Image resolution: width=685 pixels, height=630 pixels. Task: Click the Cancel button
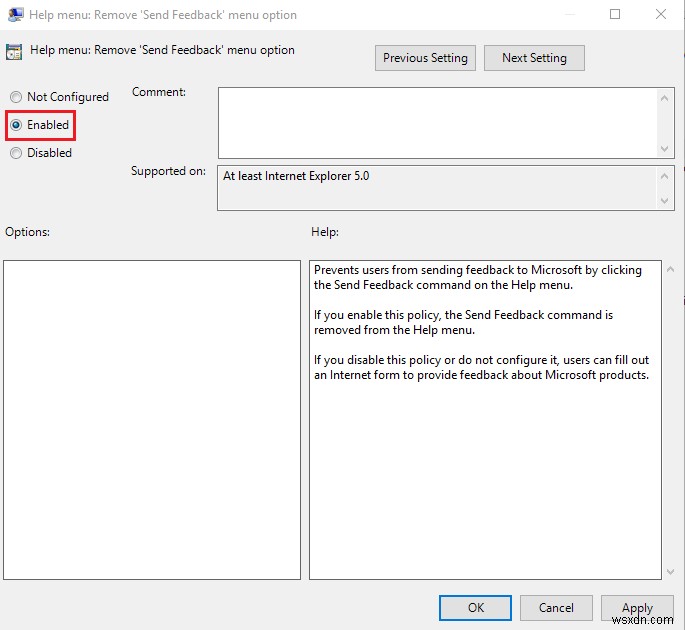(556, 608)
